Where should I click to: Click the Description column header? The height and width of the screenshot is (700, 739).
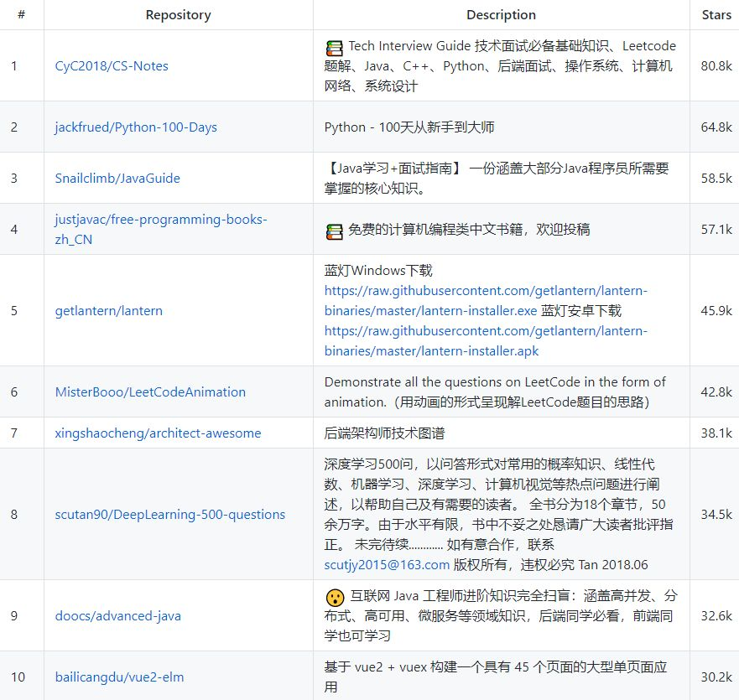(x=501, y=14)
